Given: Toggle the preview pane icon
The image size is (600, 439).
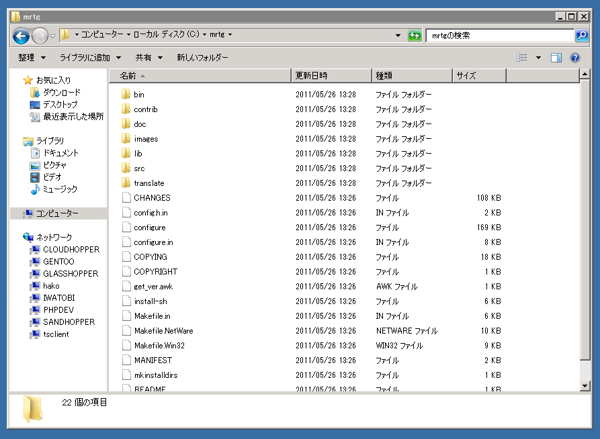Looking at the screenshot, I should (556, 58).
